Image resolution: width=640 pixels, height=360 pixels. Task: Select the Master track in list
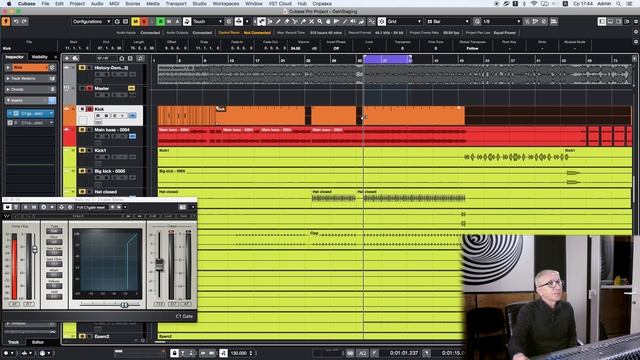pos(102,88)
